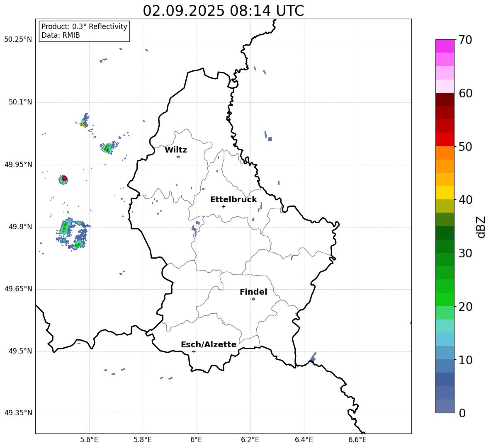Image resolution: width=491 pixels, height=448 pixels.
Task: Click the 5.8°E longitude label
Action: pos(143,440)
